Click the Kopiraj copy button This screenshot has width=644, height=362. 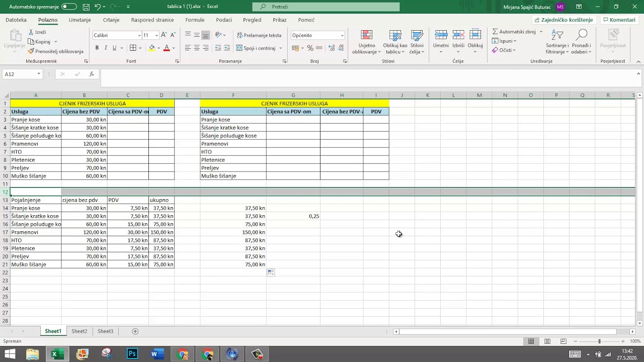pyautogui.click(x=43, y=42)
